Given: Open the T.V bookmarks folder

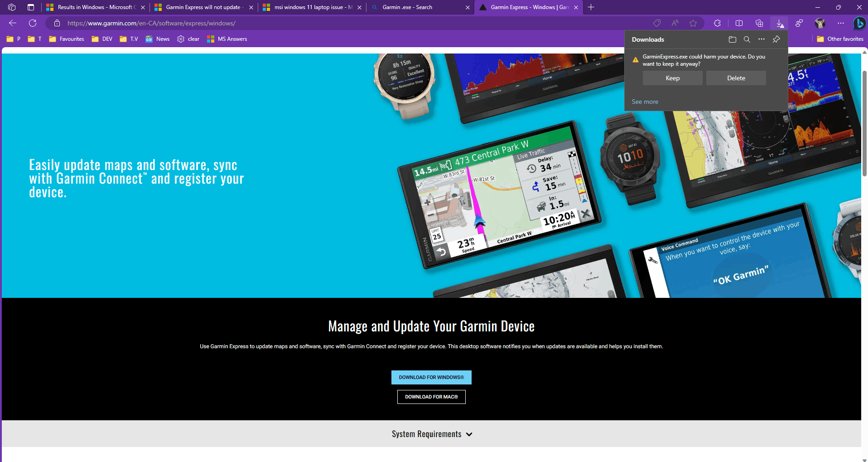Looking at the screenshot, I should pos(129,39).
